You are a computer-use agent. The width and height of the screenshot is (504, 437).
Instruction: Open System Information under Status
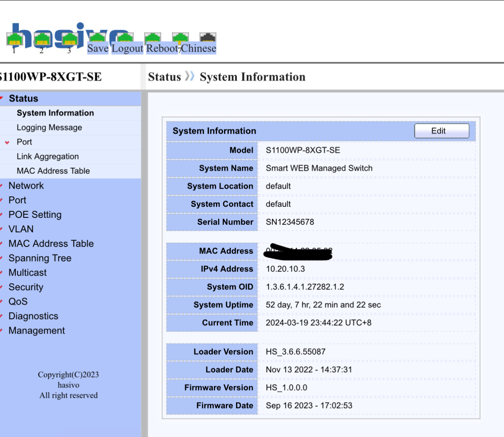55,113
